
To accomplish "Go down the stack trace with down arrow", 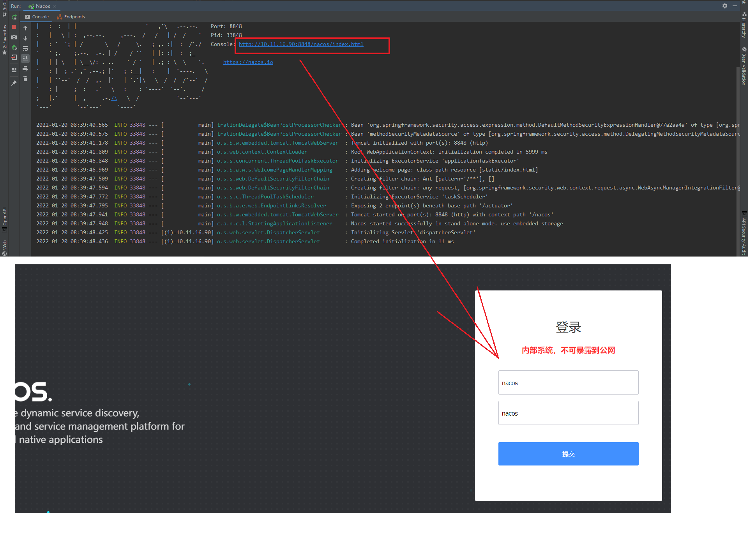I will click(25, 38).
